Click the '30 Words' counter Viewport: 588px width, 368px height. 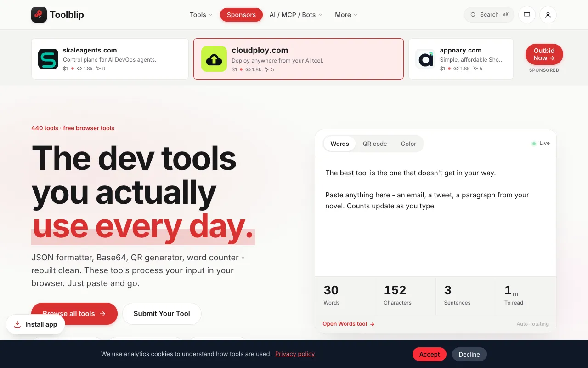coord(345,295)
